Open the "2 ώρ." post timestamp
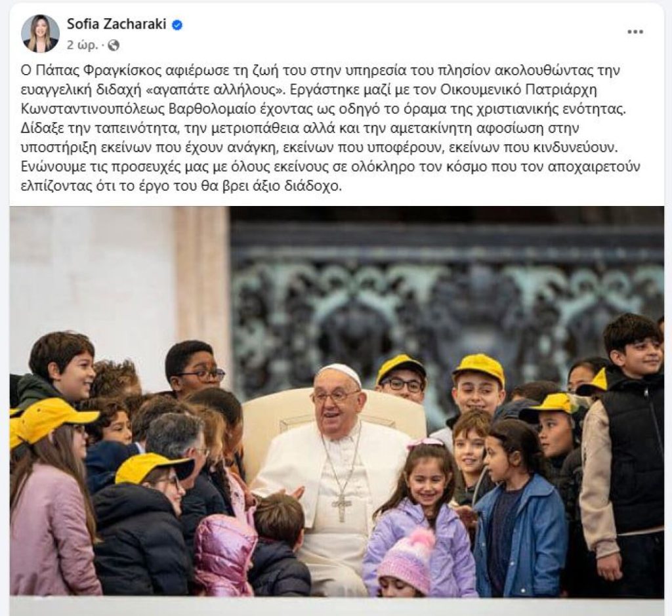Viewport: 672px width, 616px height. pyautogui.click(x=82, y=45)
